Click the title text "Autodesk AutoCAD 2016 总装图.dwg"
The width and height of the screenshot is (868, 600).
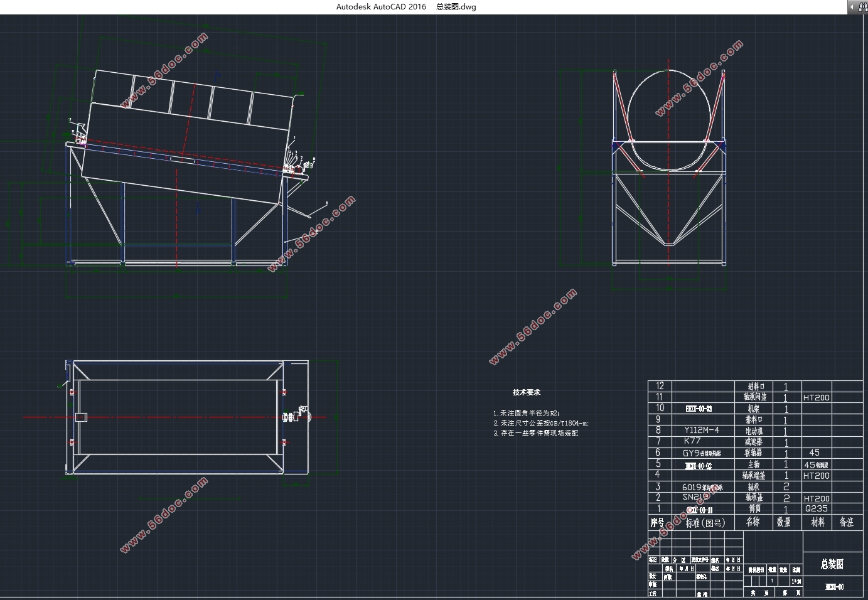[x=406, y=7]
